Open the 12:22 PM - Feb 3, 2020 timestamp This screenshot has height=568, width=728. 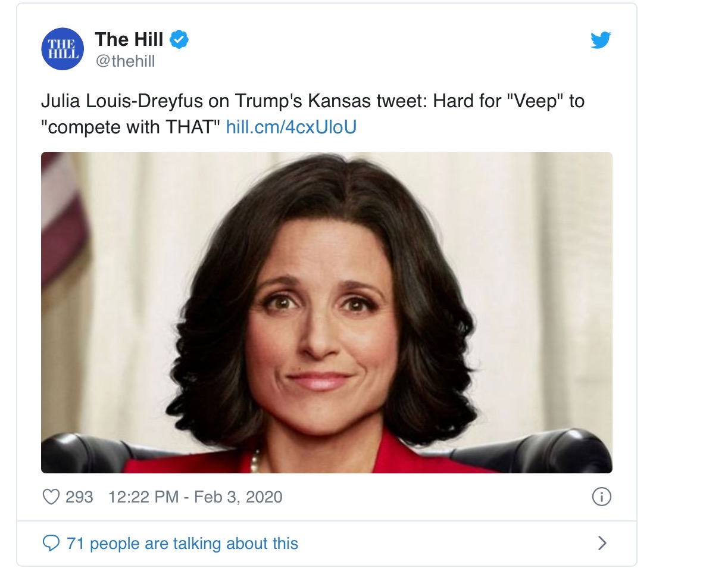point(195,497)
